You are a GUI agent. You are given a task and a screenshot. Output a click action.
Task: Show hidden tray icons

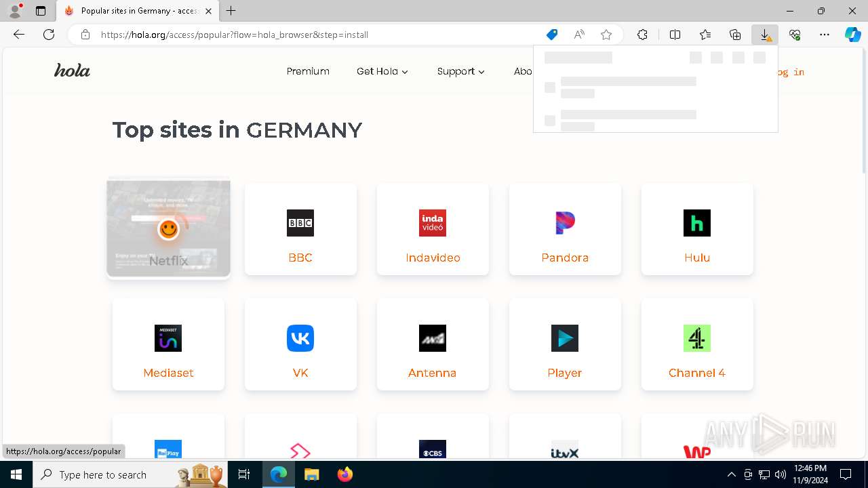[x=731, y=474]
